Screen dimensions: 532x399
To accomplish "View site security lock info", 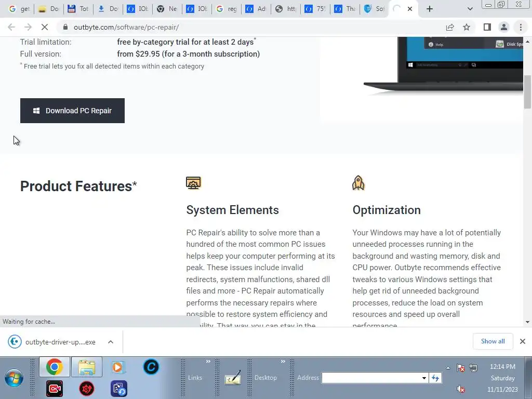I will point(65,27).
